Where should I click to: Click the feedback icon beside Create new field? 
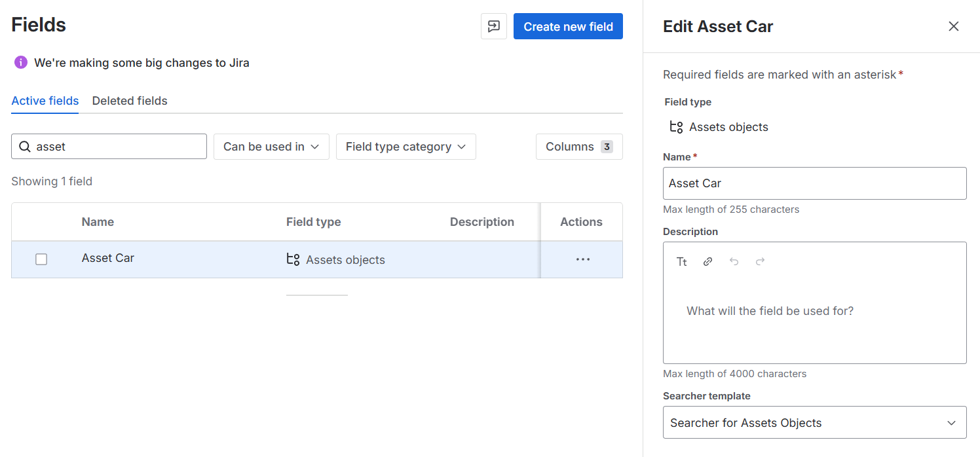(x=493, y=26)
